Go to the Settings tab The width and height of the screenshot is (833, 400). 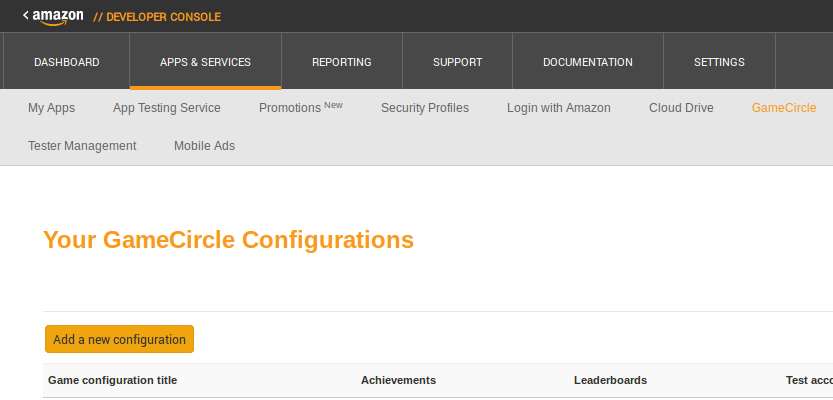tap(719, 62)
